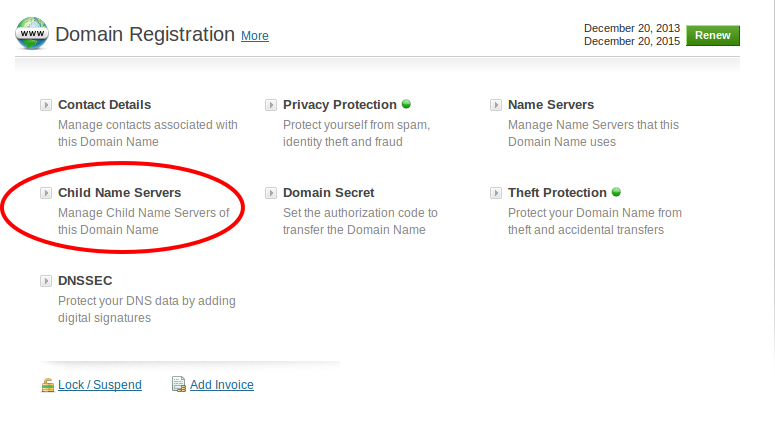Click 'Protect your Domain Name from' description
775x448 pixels.
(x=595, y=213)
